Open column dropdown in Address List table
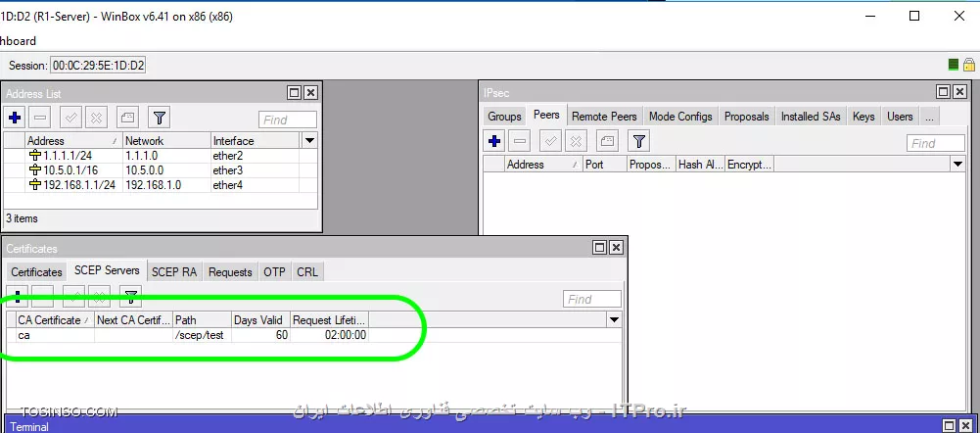 coord(309,140)
